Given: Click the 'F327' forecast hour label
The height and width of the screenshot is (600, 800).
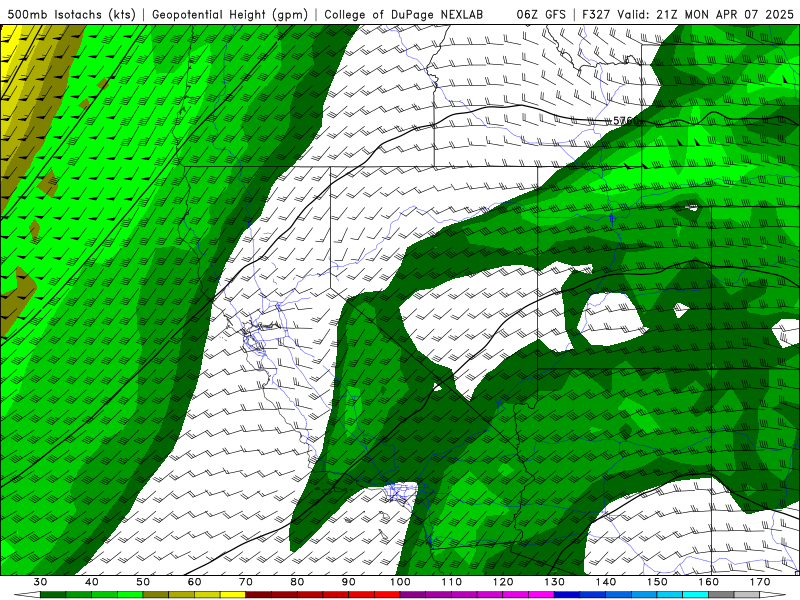Looking at the screenshot, I should click(x=596, y=14).
